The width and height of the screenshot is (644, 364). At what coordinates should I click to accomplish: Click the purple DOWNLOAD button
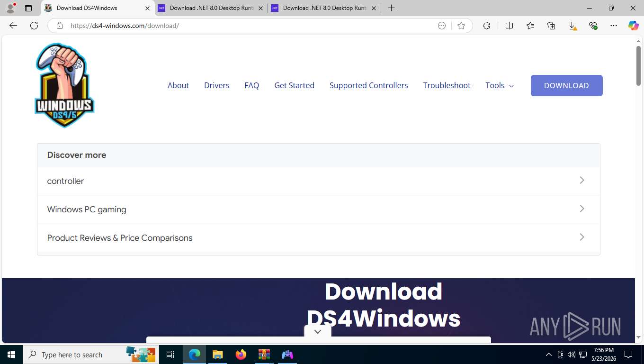click(566, 85)
